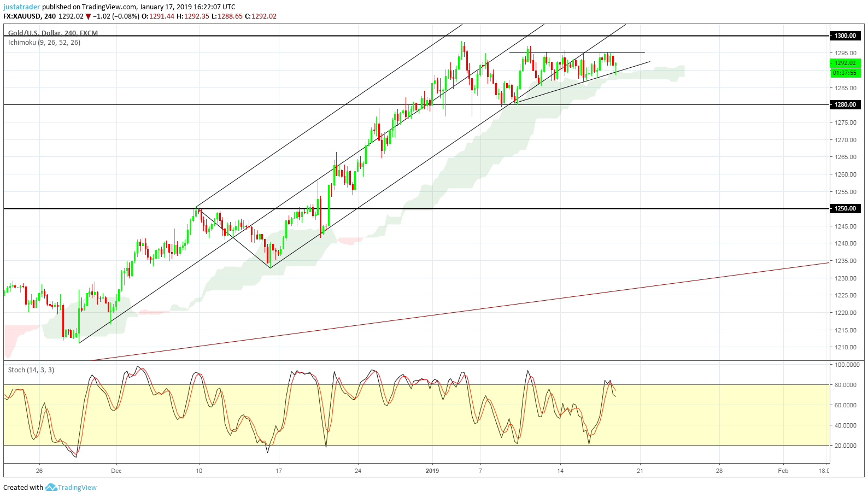This screenshot has width=868, height=497.
Task: Click the Dec label on time axis
Action: click(116, 471)
